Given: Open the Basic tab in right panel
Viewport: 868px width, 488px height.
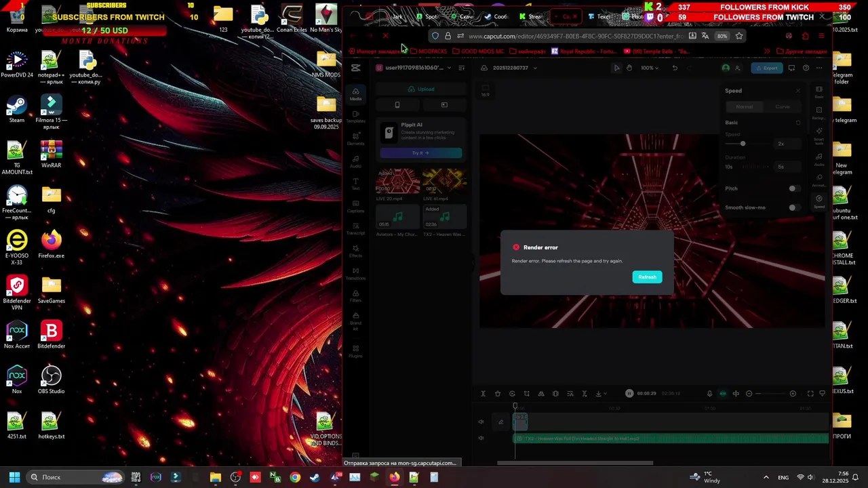Looking at the screenshot, I should point(819,91).
